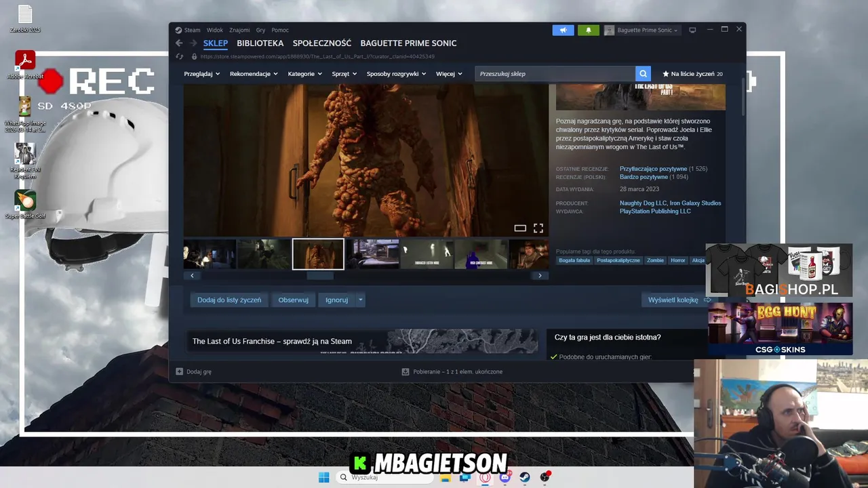Click the plus icon next to Dodaj grę
The image size is (868, 488).
tap(179, 371)
